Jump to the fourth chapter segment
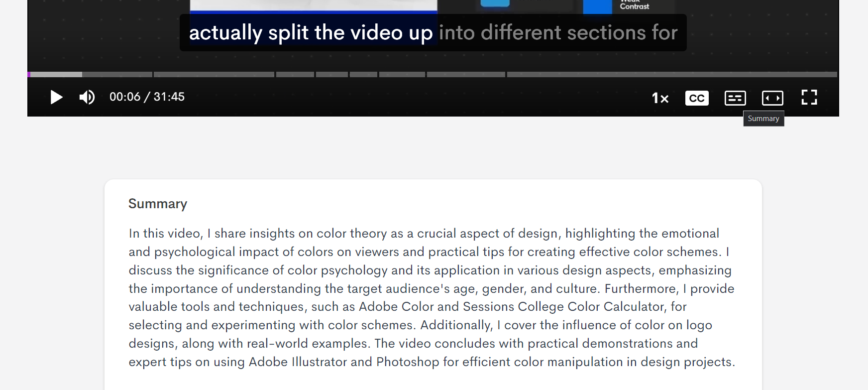This screenshot has height=390, width=868. pyautogui.click(x=332, y=75)
